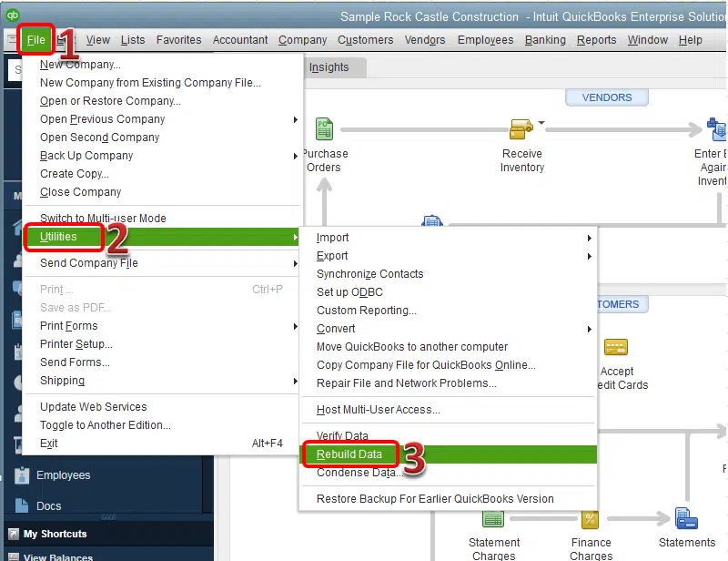Open the Finance Charges icon
This screenshot has height=561, width=728.
click(590, 519)
